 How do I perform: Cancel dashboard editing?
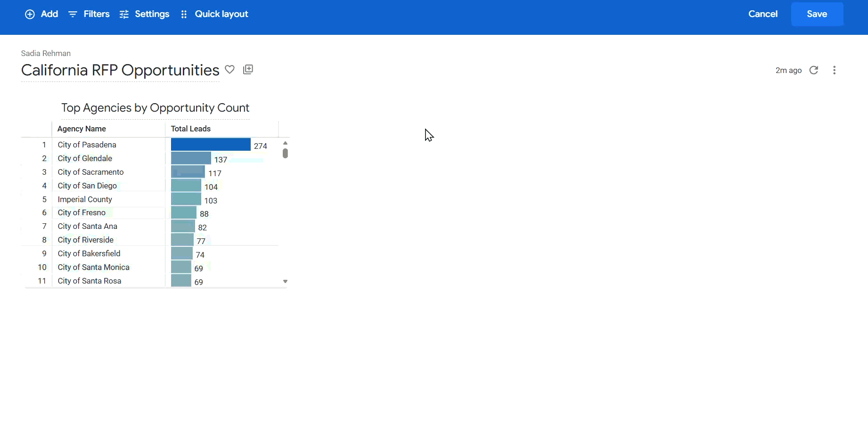click(763, 14)
